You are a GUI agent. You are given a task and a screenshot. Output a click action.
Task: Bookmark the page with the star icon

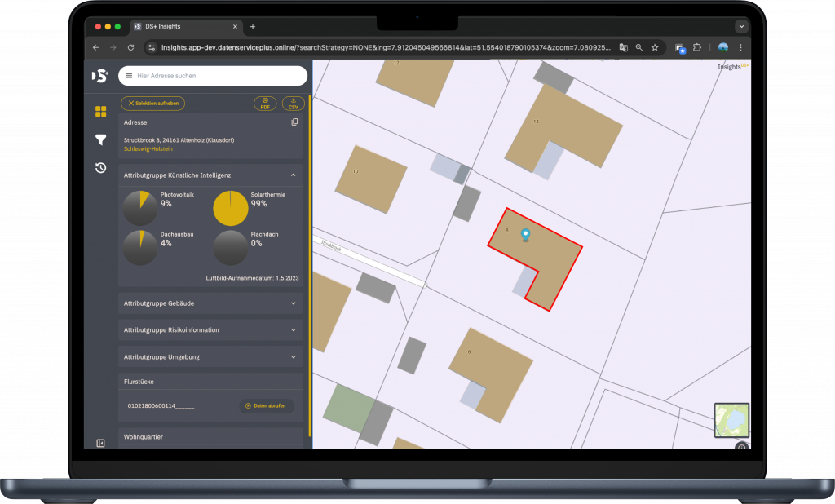tap(655, 47)
